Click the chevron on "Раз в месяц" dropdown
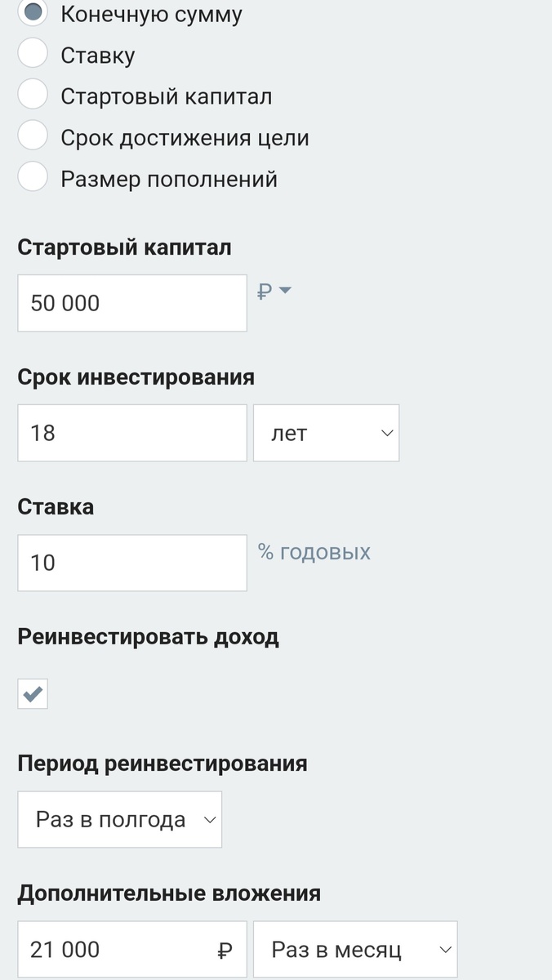 click(x=446, y=949)
